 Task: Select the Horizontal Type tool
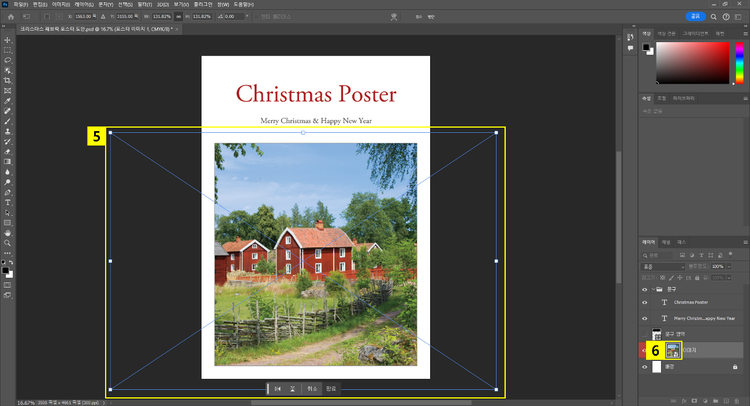point(8,202)
